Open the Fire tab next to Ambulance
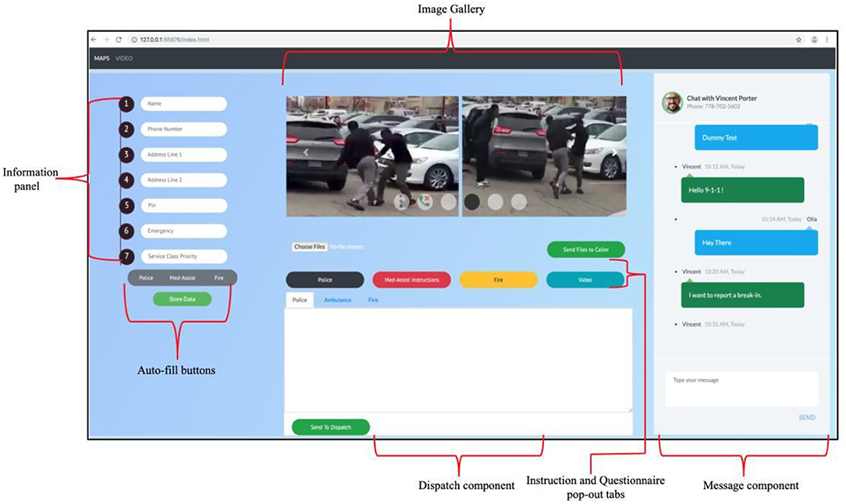846x504 pixels. click(373, 300)
